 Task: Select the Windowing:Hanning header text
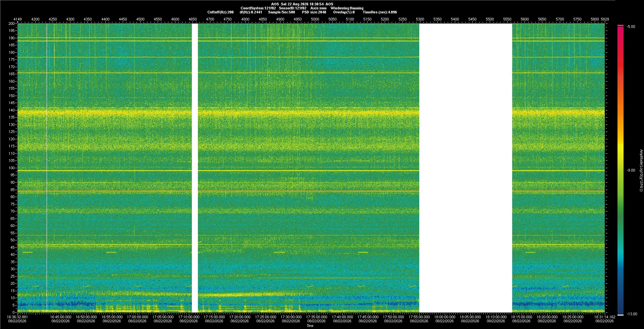(x=347, y=8)
